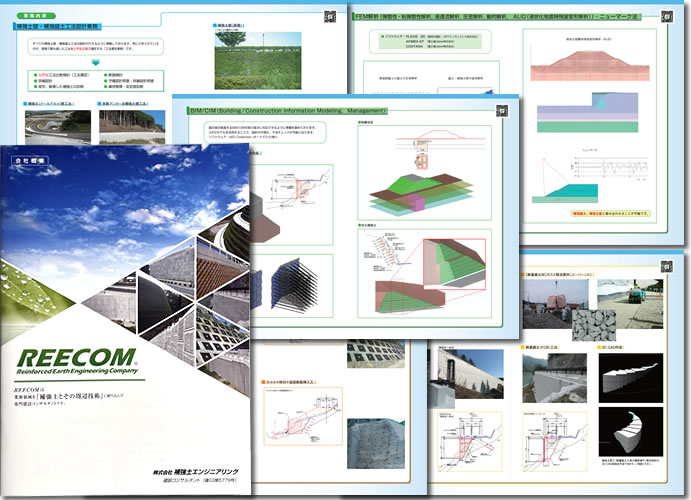Click the QR code on the 3D CAD photo page
Image resolution: width=691 pixels, height=500 pixels.
tap(666, 266)
